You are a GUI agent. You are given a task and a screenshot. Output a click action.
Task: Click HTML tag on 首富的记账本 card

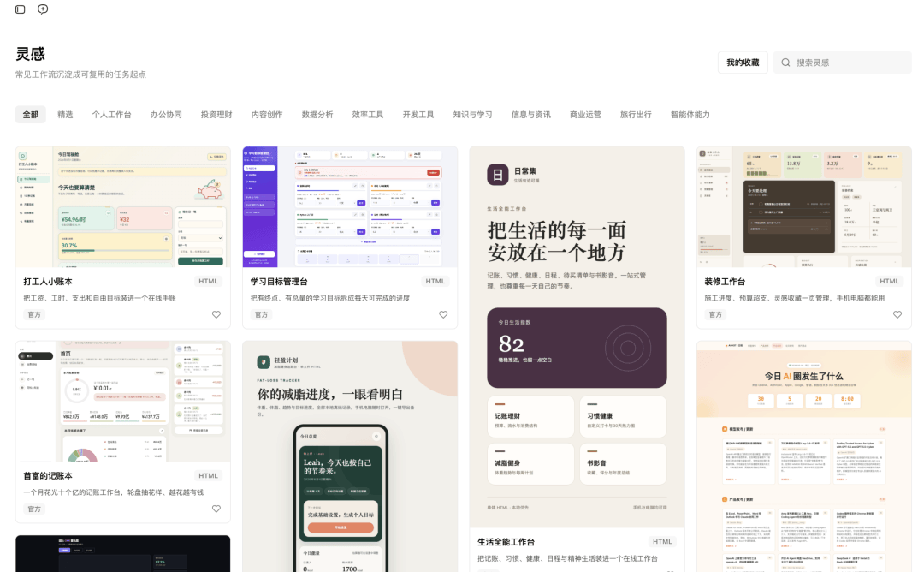pos(208,475)
